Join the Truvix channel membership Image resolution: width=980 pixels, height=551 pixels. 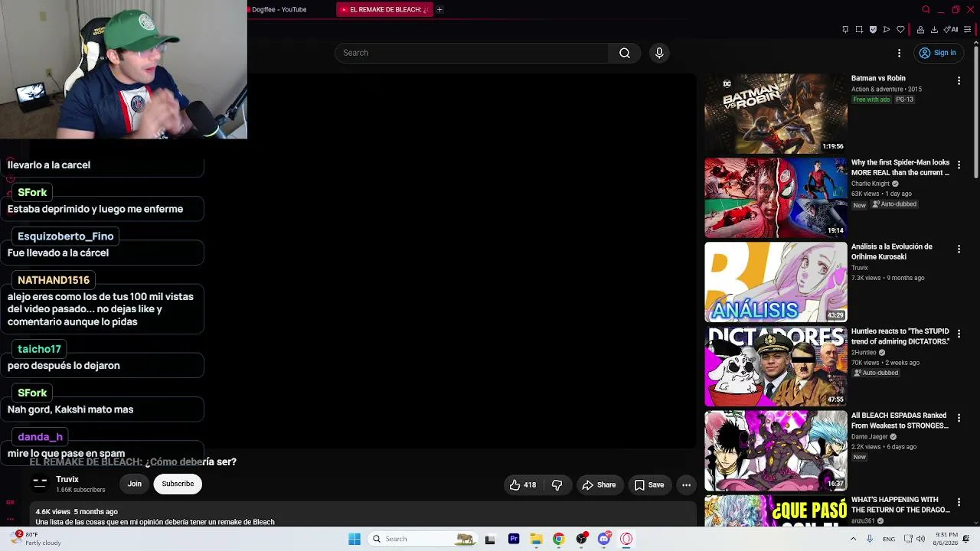tap(135, 484)
